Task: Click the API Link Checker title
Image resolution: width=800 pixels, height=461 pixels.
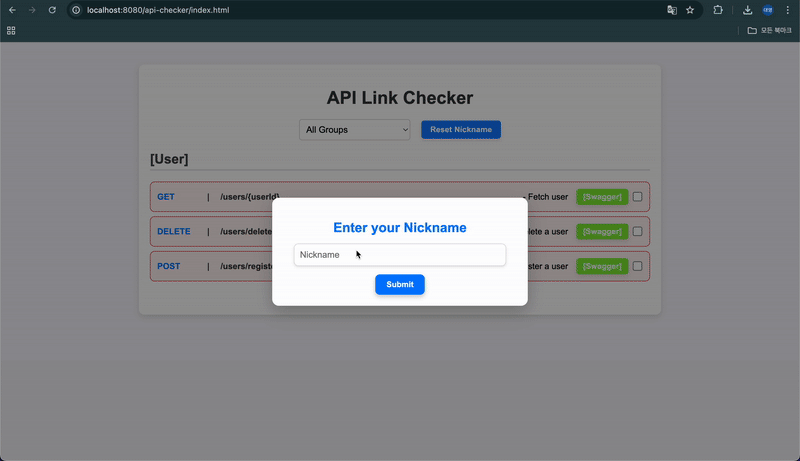Action: (400, 98)
